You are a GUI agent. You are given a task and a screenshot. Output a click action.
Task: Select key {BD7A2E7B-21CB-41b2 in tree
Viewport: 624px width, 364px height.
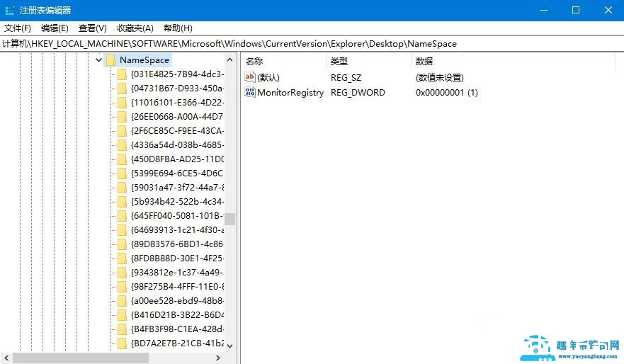178,343
